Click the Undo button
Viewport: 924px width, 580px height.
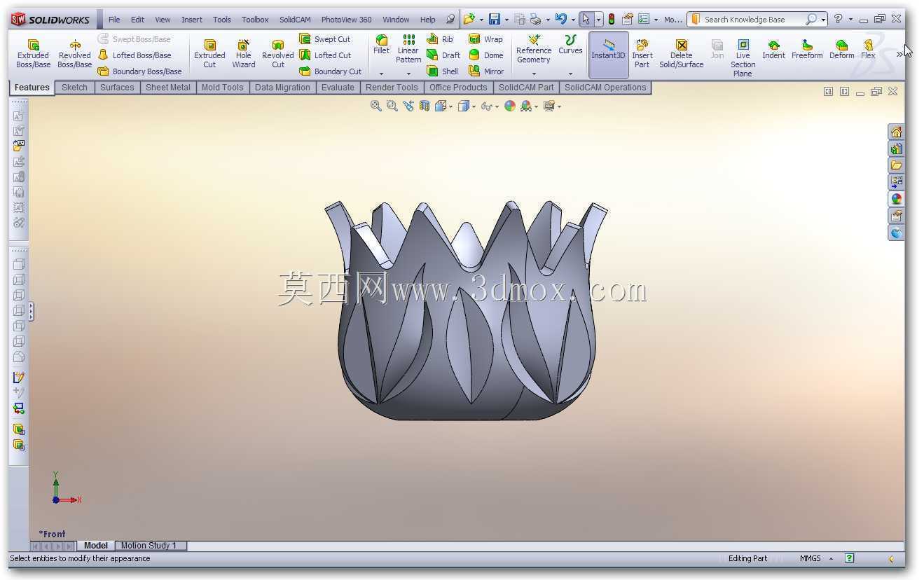point(560,19)
